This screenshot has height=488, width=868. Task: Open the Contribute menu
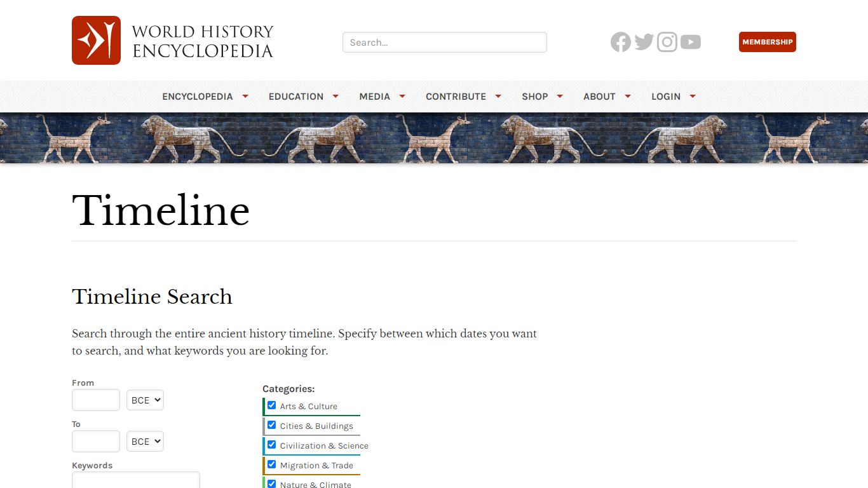456,97
